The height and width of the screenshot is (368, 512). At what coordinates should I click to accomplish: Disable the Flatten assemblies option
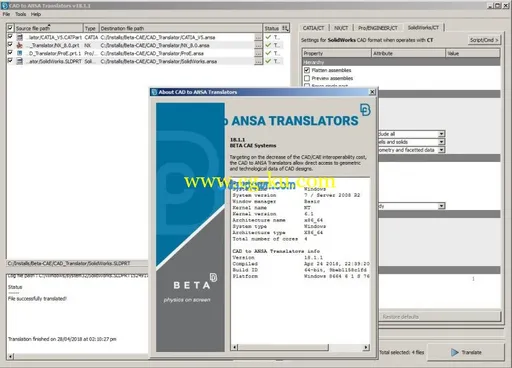pyautogui.click(x=307, y=70)
